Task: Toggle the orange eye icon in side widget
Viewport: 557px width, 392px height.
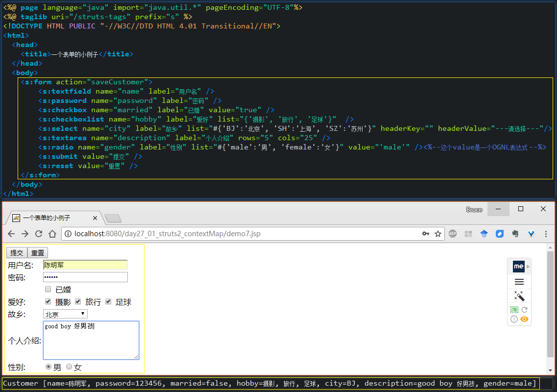Action: tap(524, 319)
